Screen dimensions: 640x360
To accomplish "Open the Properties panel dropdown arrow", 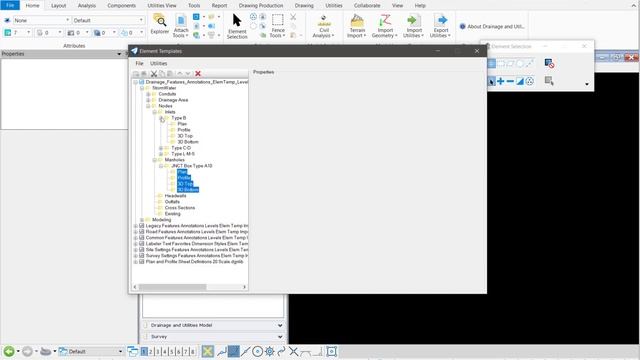I will 119,54.
